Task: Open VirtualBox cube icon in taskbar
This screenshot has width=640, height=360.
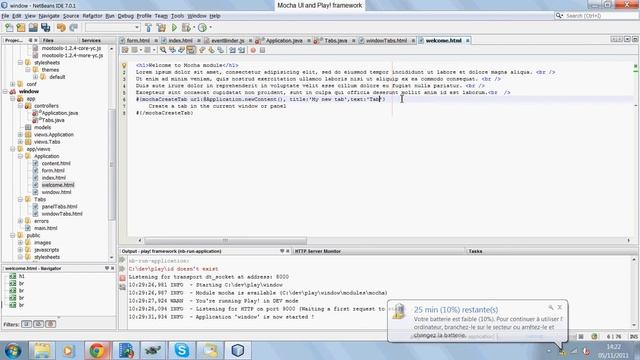Action: [238, 350]
